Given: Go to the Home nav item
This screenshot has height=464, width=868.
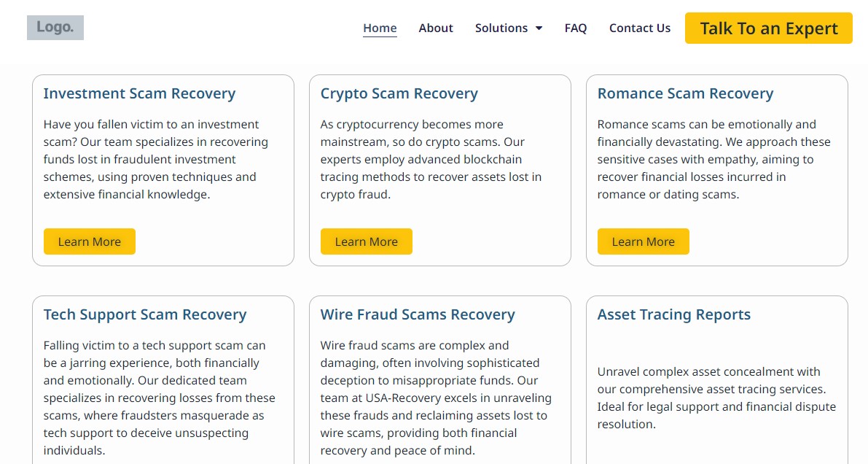Looking at the screenshot, I should tap(380, 28).
